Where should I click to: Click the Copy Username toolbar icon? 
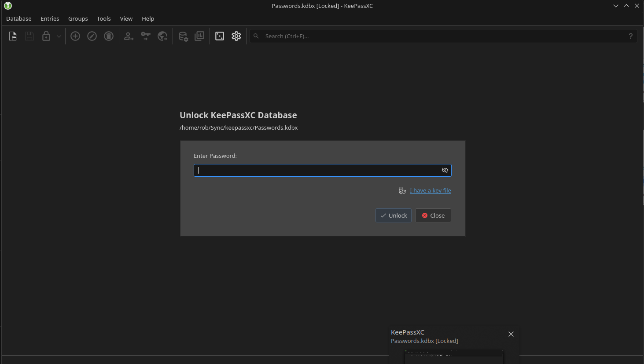pos(129,36)
